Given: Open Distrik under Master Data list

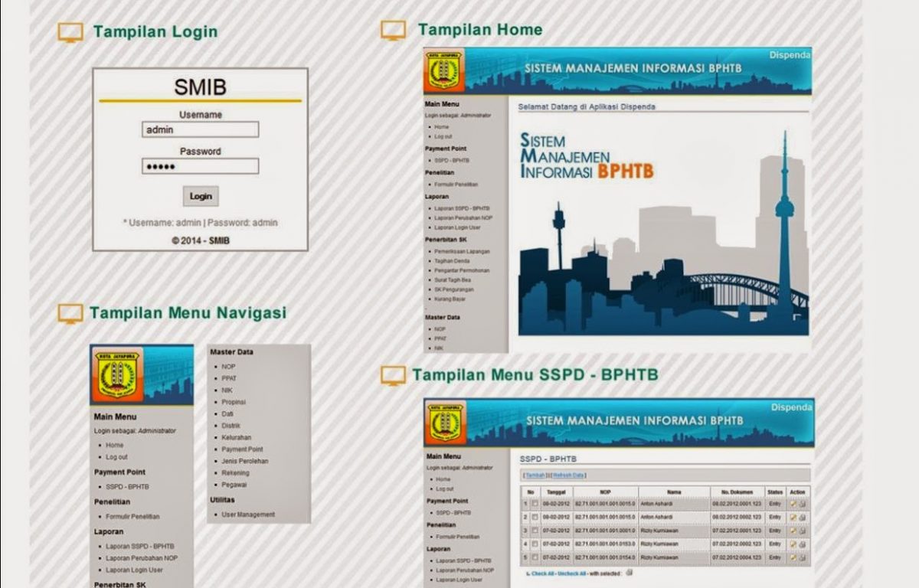Looking at the screenshot, I should [231, 426].
